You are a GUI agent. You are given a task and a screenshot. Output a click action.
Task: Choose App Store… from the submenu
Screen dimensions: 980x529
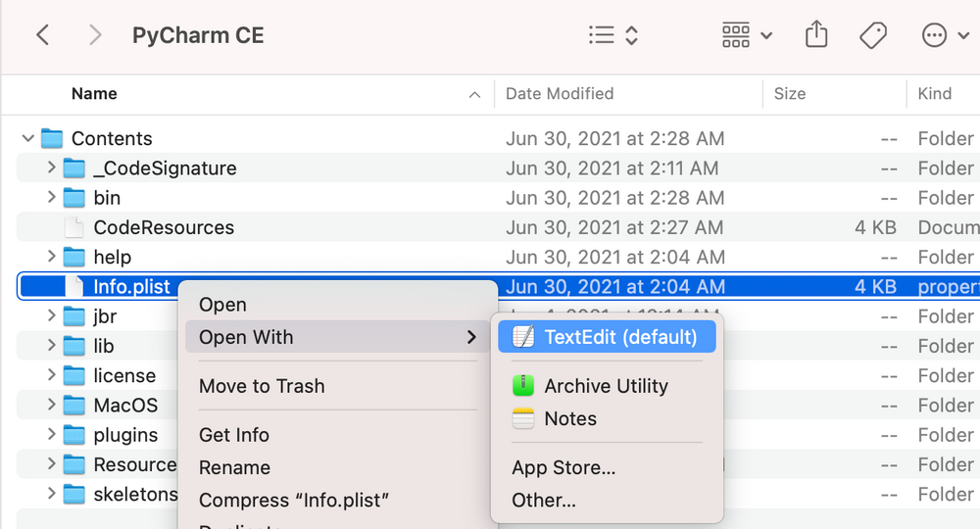click(563, 468)
